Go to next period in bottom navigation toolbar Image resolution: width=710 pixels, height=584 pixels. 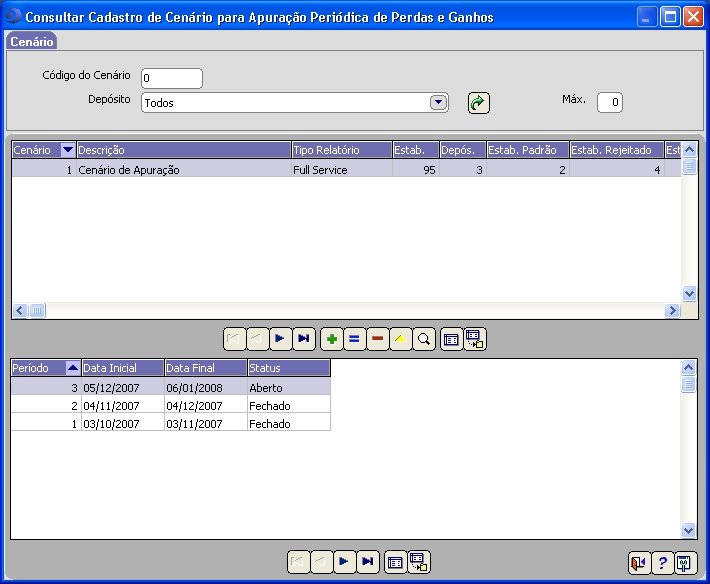click(345, 562)
